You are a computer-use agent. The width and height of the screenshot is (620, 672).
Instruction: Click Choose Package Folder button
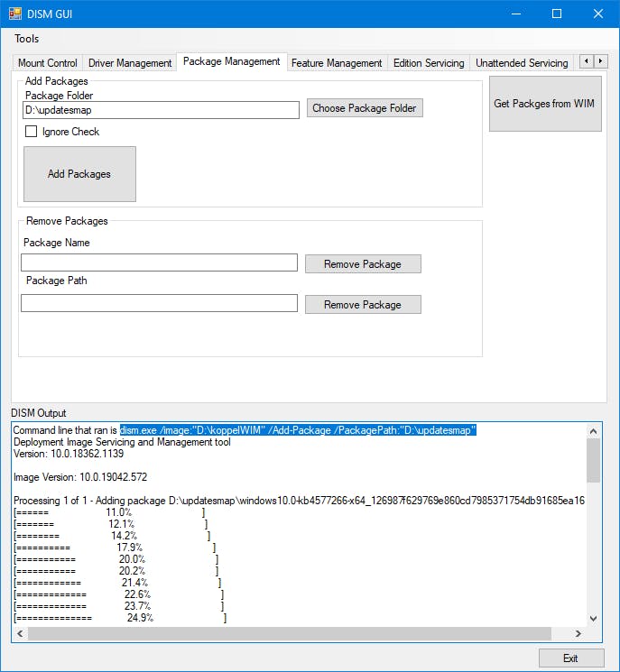point(365,108)
